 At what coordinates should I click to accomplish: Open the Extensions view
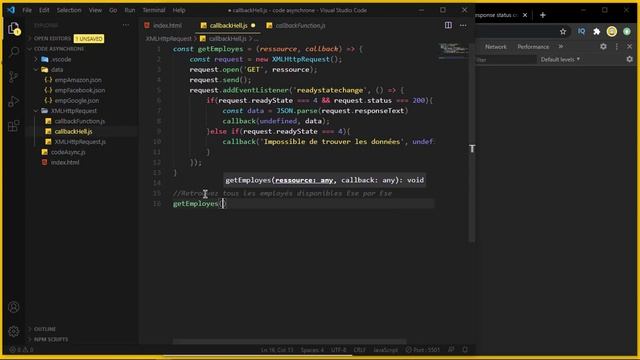pos(14,125)
